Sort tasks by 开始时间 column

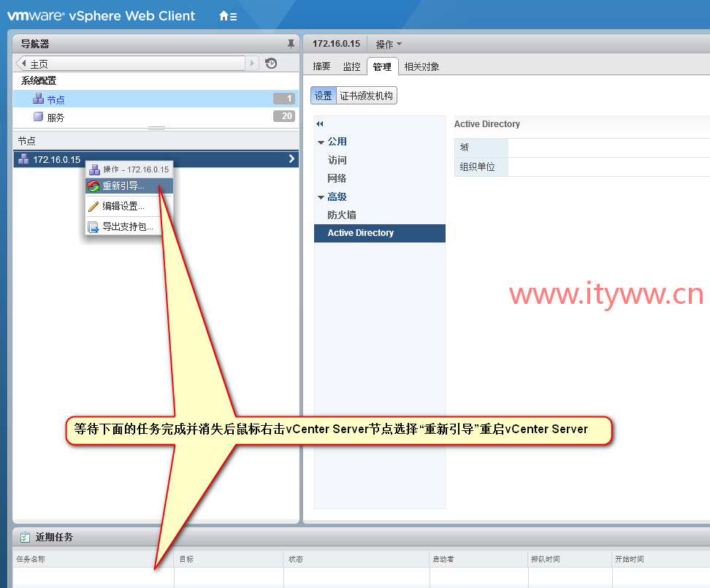(x=660, y=559)
